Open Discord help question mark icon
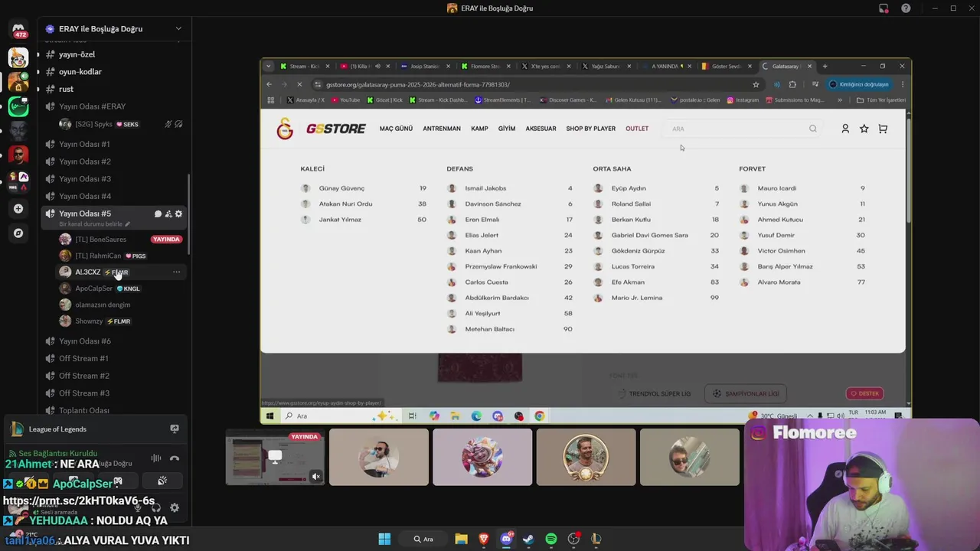Viewport: 980px width, 551px height. [x=906, y=8]
